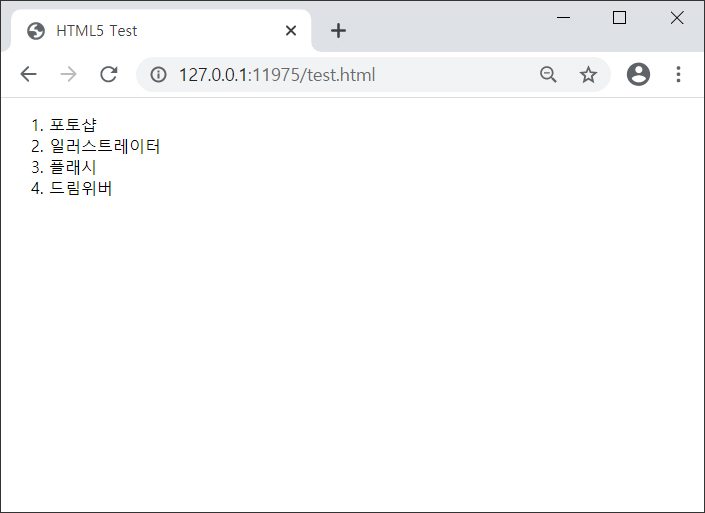
Task: Open the Chrome profile avatar menu
Action: click(638, 74)
